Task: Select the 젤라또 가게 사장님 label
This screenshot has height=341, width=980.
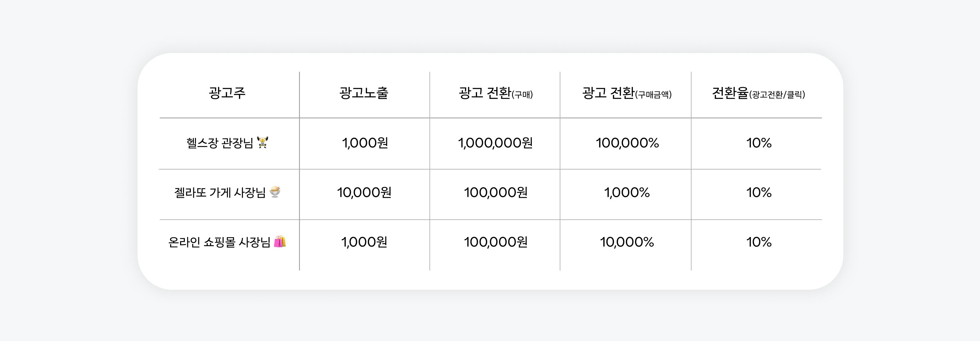Action: [220, 193]
